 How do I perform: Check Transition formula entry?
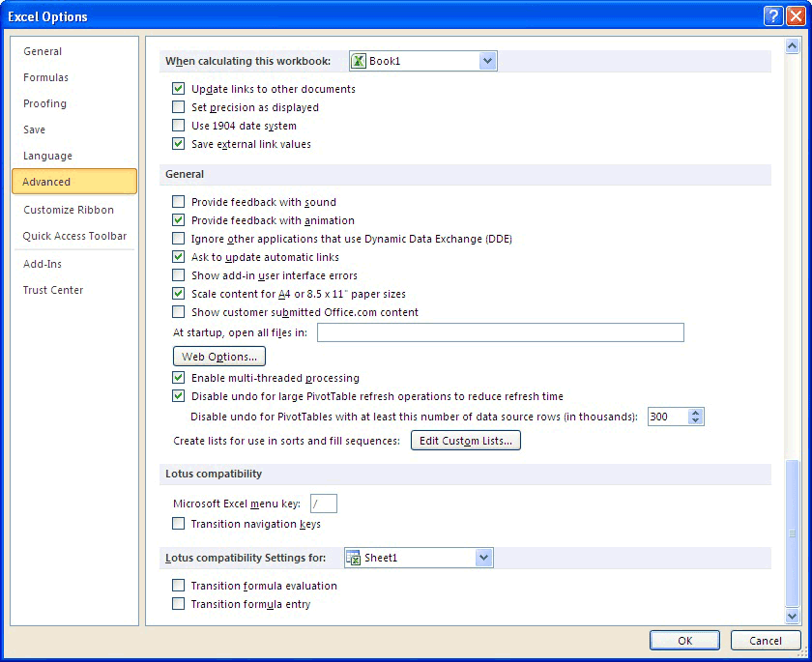pyautogui.click(x=178, y=604)
